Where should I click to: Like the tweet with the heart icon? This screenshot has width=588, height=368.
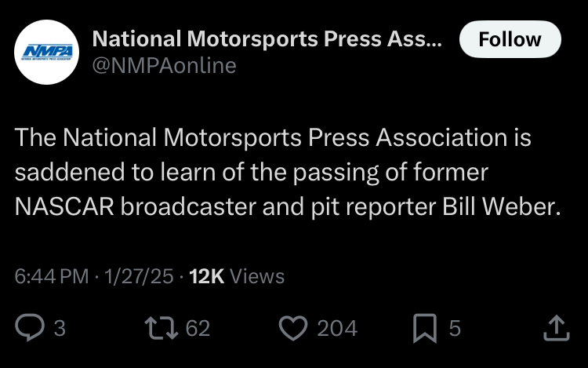pos(292,327)
